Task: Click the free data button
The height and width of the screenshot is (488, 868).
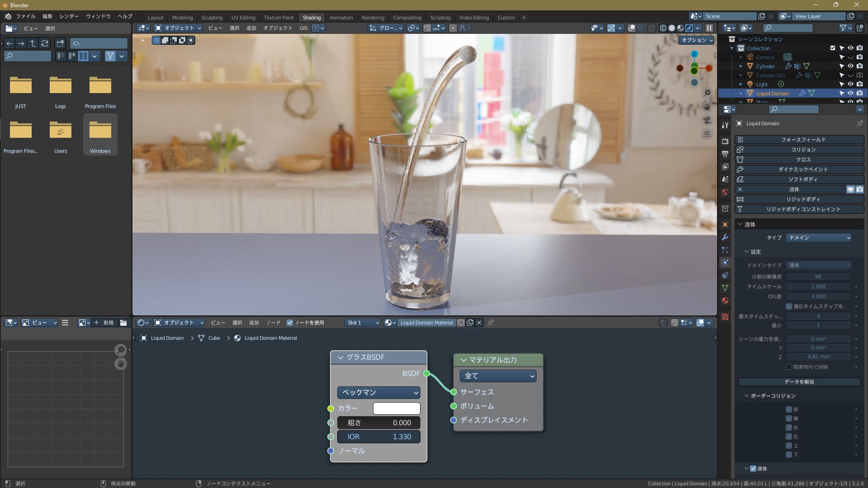Action: pos(799,382)
